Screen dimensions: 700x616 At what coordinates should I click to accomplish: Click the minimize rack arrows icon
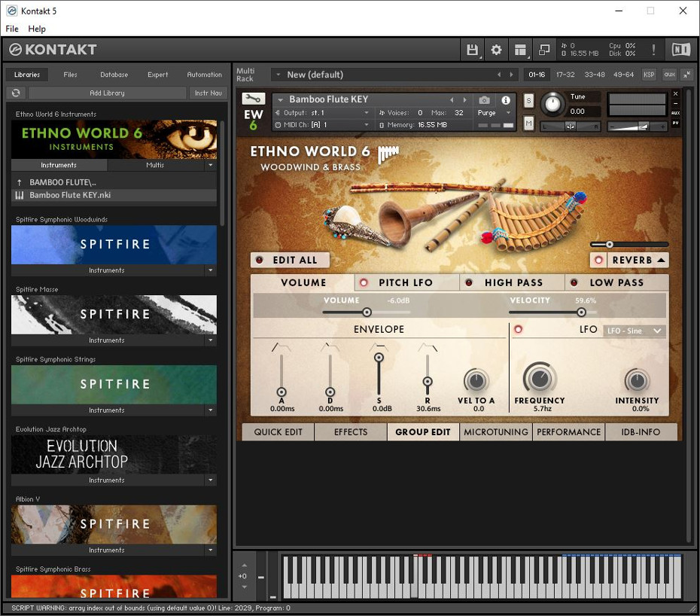click(x=686, y=75)
